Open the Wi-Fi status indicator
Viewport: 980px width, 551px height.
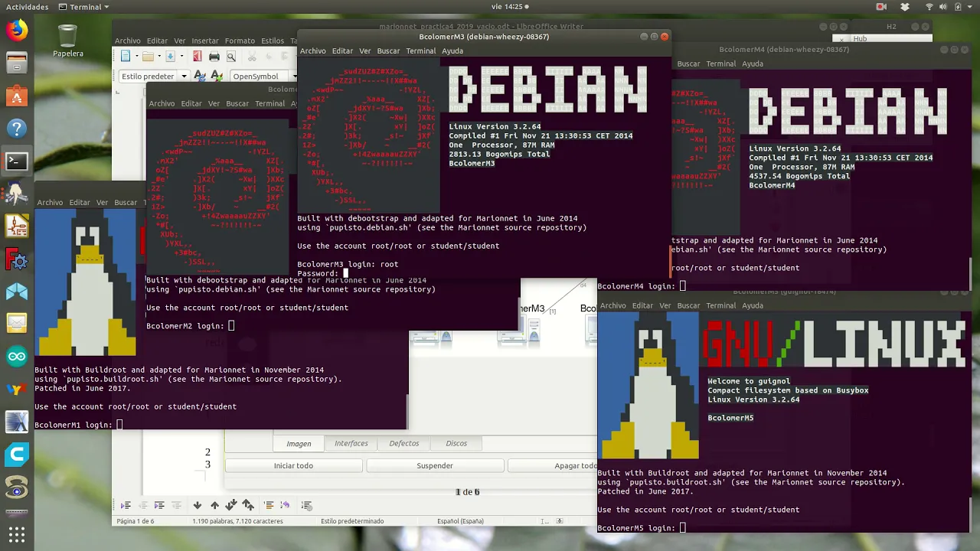(x=929, y=7)
